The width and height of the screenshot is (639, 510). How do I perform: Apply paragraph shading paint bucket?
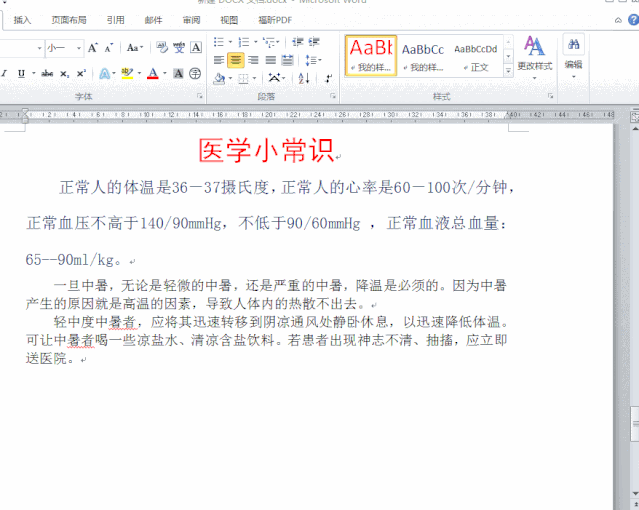tap(219, 78)
